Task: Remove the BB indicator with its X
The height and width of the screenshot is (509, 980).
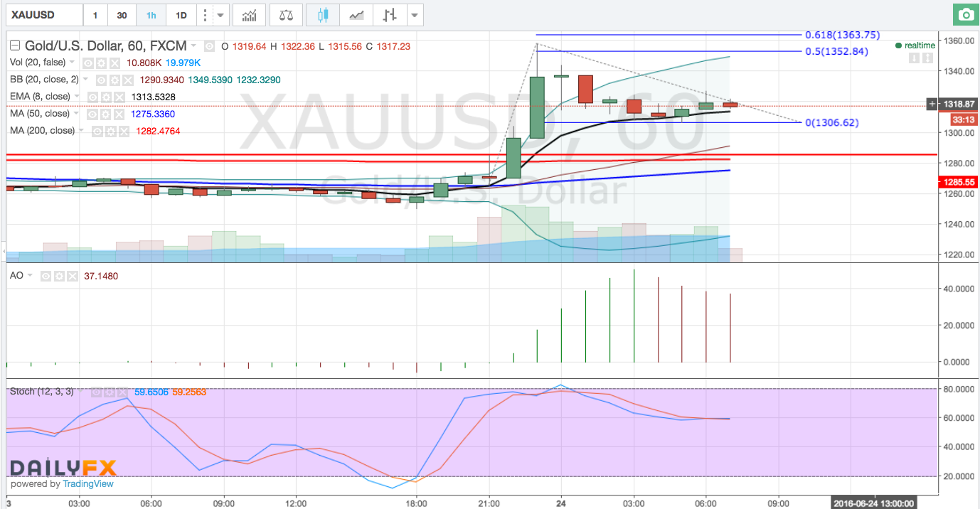Action: pos(126,80)
